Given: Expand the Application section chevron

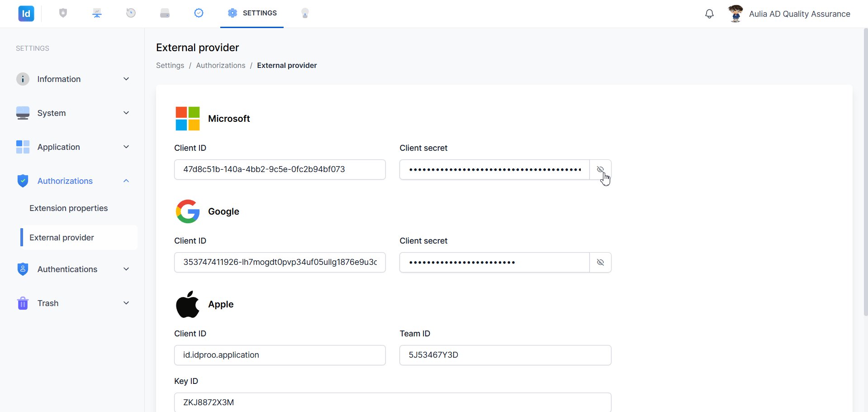Looking at the screenshot, I should [126, 147].
